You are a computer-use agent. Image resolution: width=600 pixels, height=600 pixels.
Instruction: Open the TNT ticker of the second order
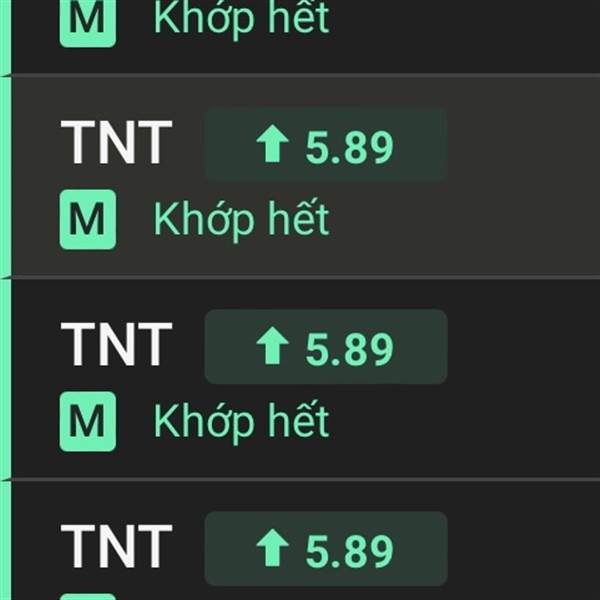click(117, 344)
